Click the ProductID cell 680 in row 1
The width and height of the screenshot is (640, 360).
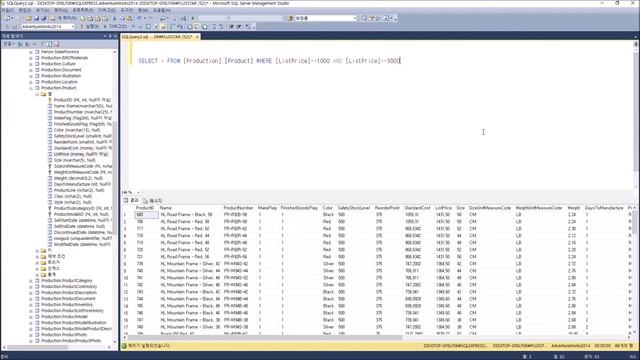click(x=146, y=215)
